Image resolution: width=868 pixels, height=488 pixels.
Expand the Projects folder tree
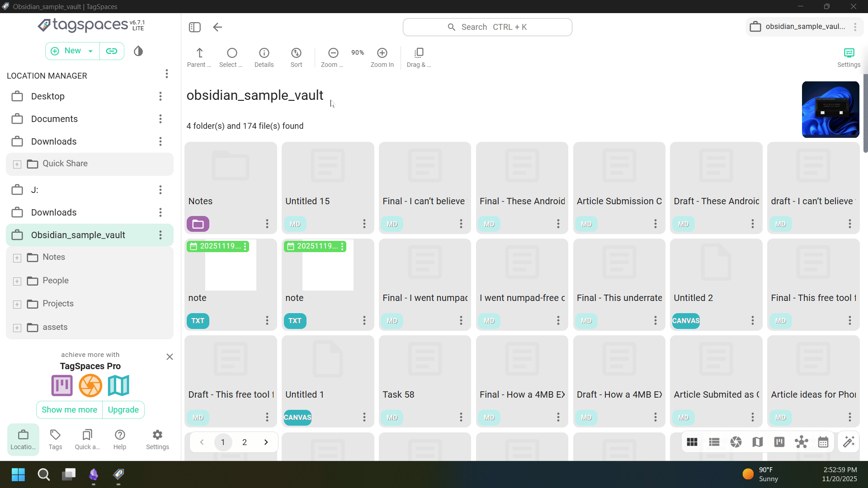click(17, 304)
